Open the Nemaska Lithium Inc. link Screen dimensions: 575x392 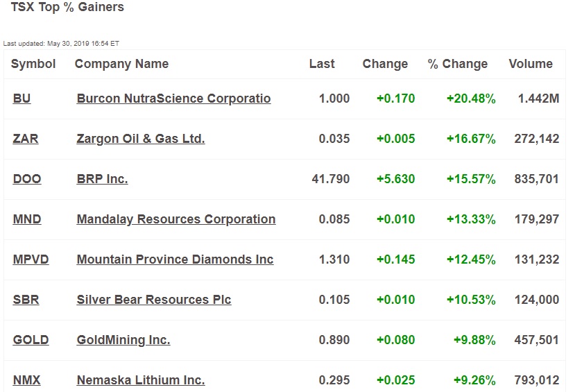[x=140, y=380]
